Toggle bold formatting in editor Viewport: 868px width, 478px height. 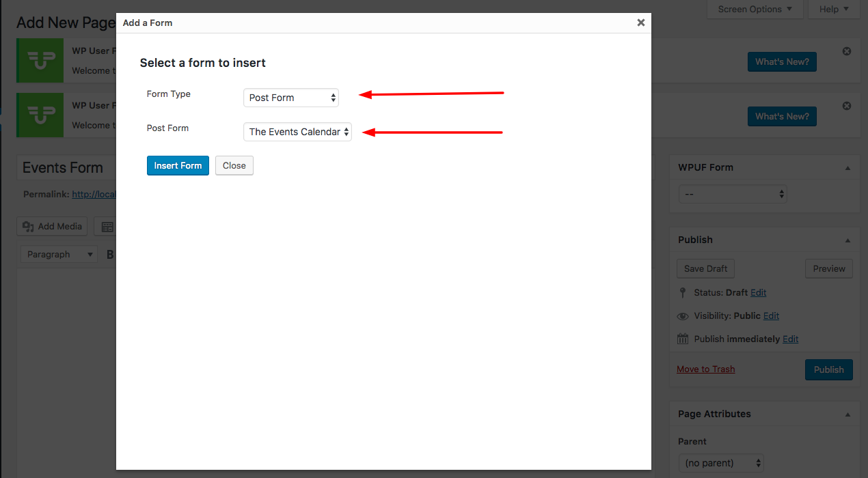(110, 254)
